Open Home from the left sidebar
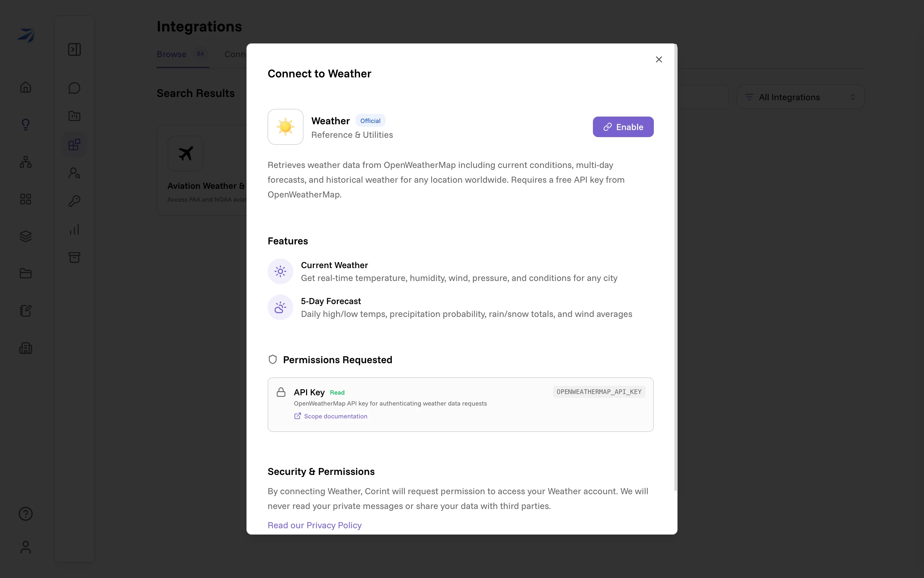 click(26, 87)
